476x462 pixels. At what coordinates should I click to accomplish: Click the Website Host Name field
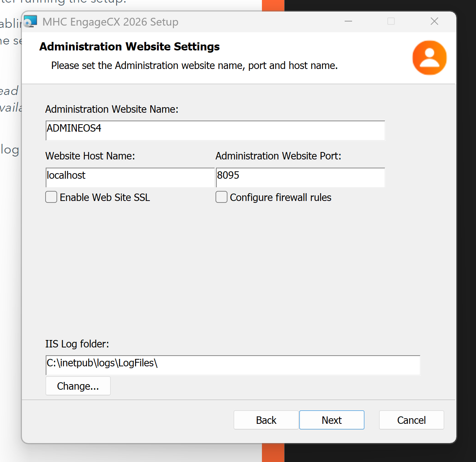click(x=130, y=178)
